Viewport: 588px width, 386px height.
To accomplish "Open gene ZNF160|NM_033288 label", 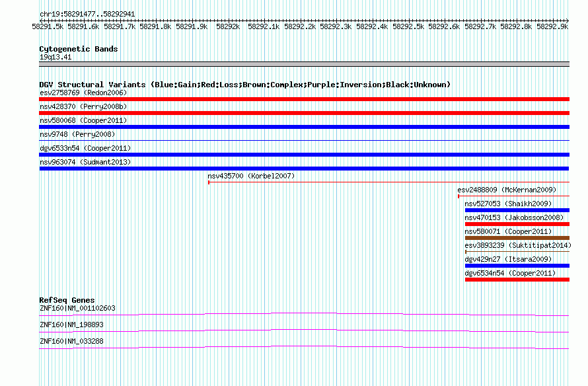I will click(71, 341).
